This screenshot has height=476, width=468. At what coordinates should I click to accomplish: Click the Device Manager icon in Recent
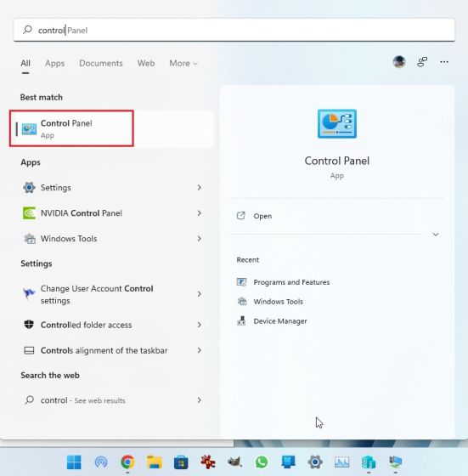tap(241, 320)
